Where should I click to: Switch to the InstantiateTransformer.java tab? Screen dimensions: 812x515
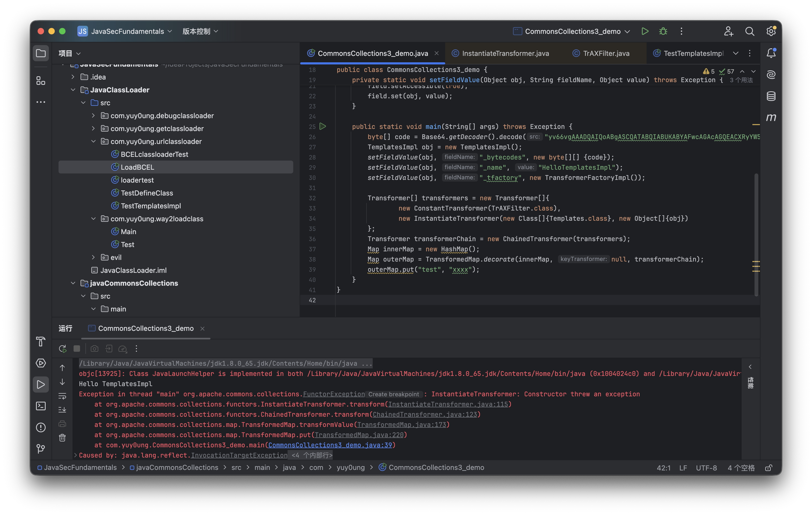(x=505, y=53)
